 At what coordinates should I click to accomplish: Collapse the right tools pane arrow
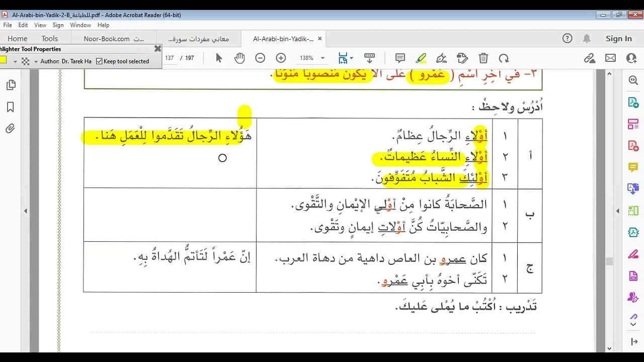tap(618, 211)
